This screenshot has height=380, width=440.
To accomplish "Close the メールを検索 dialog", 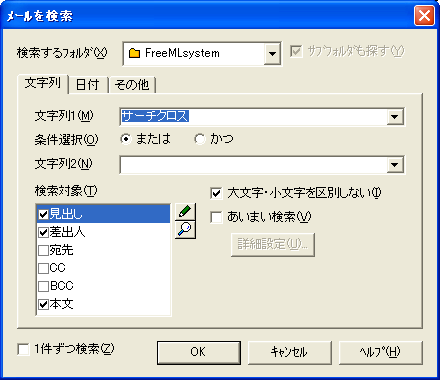I will [424, 15].
